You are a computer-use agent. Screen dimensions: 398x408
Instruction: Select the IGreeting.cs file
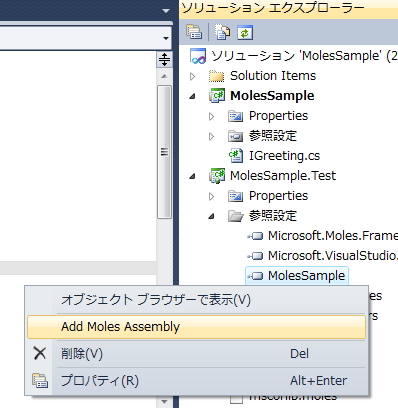(x=284, y=156)
